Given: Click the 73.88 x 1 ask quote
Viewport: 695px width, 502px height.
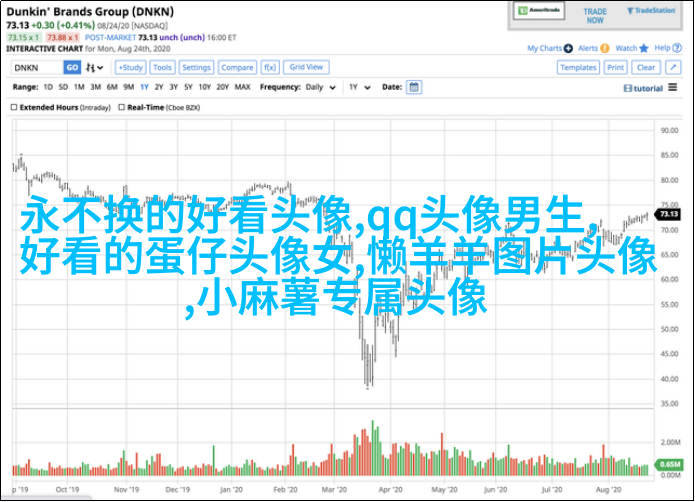Looking at the screenshot, I should (62, 38).
